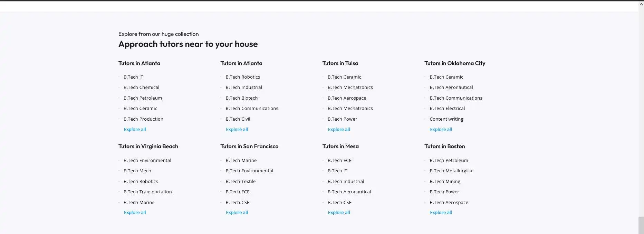
Task: Click the Tutors in Virginia Beach heading
Action: (x=148, y=146)
